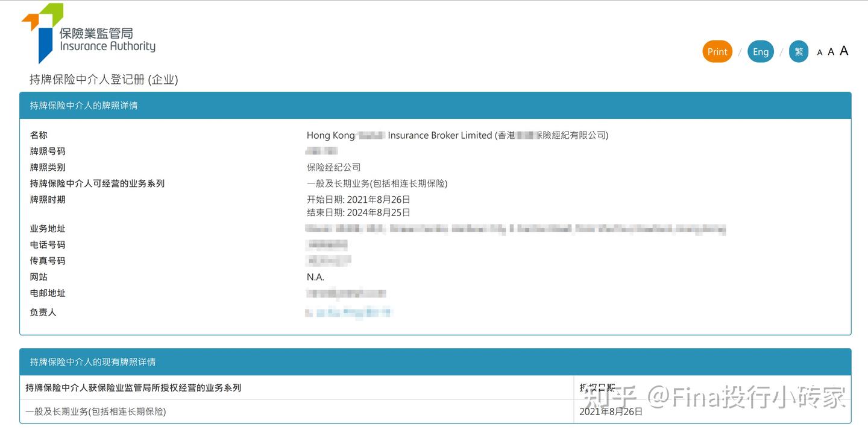Select the smallest font size A
Screen dimensions: 868x432
pyautogui.click(x=819, y=52)
